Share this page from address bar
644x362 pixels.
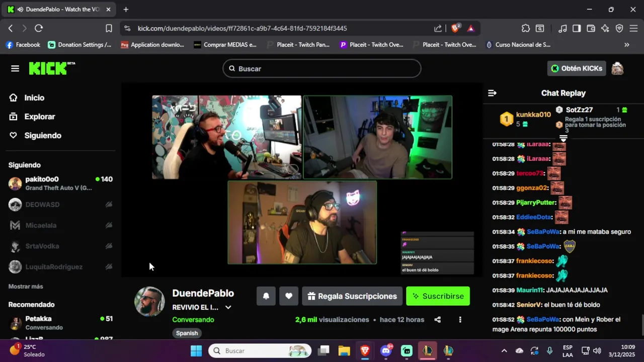[x=438, y=28]
